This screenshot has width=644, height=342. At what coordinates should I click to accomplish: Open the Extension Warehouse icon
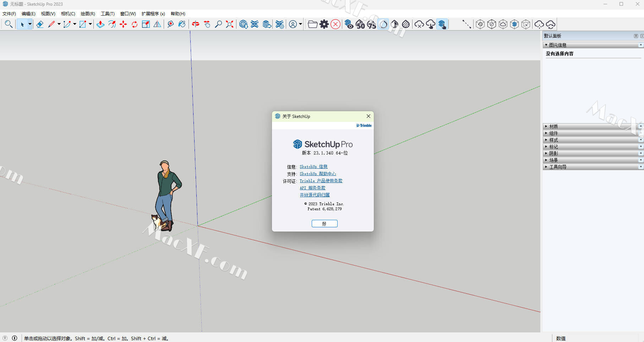[x=255, y=24]
